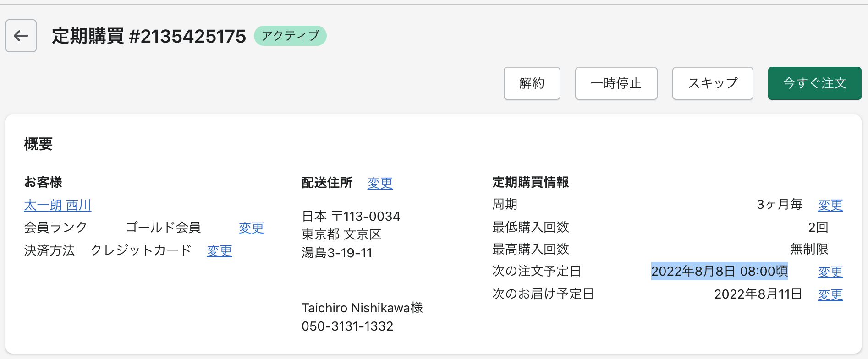Open customer profile 太一朗 西川
The image size is (868, 359).
(58, 205)
